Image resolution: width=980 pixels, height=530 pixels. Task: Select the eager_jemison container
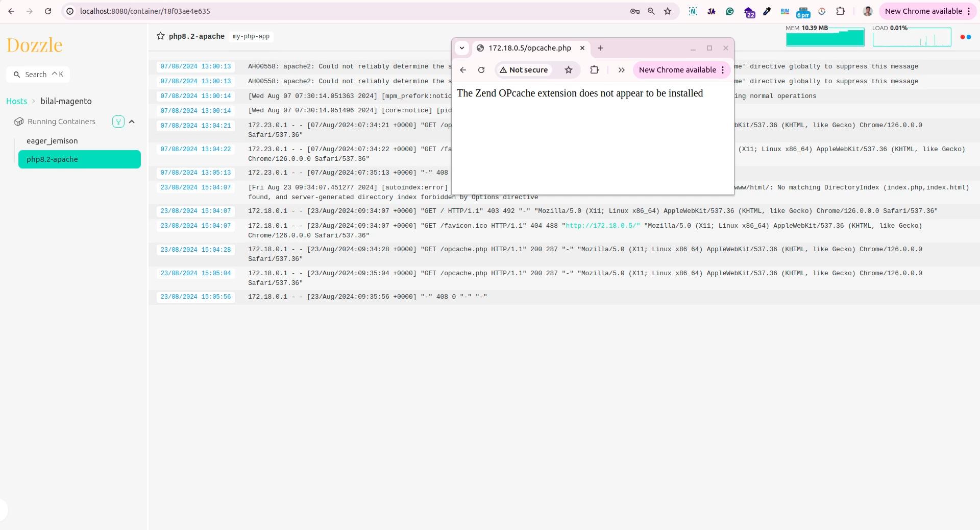pyautogui.click(x=52, y=141)
